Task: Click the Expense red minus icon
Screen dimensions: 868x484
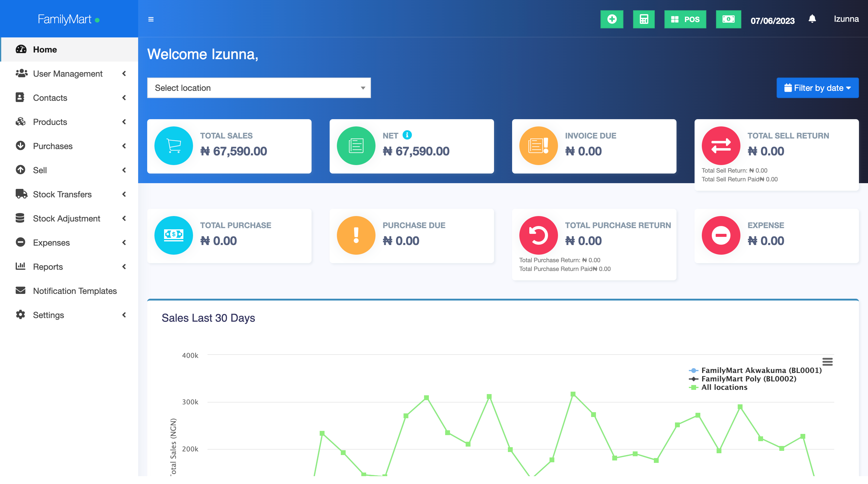Action: coord(721,236)
